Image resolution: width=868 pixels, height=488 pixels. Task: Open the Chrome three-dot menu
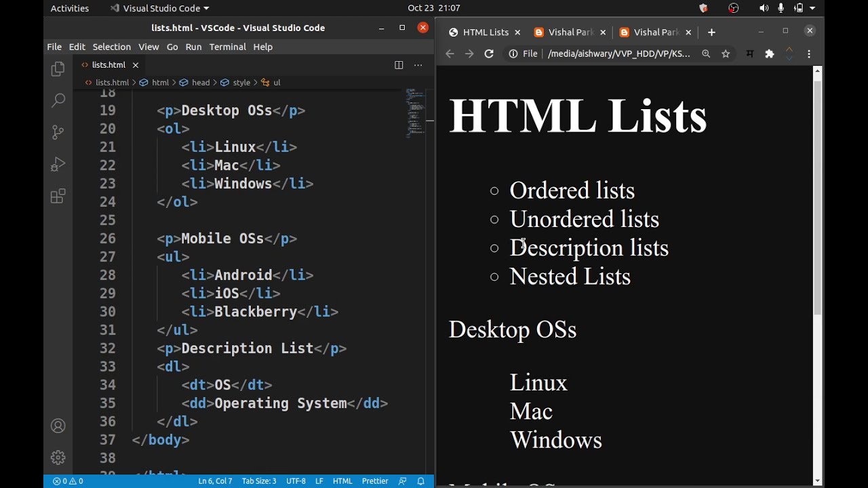(809, 54)
